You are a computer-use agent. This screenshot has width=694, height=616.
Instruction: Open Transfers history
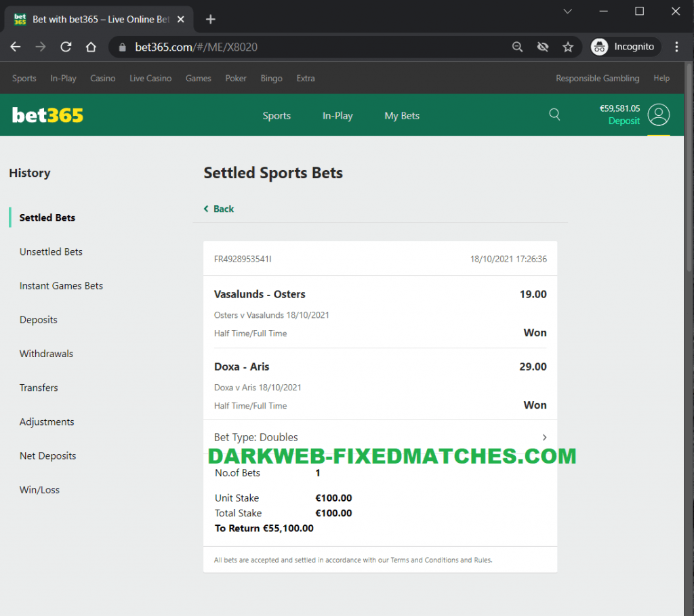(x=39, y=388)
